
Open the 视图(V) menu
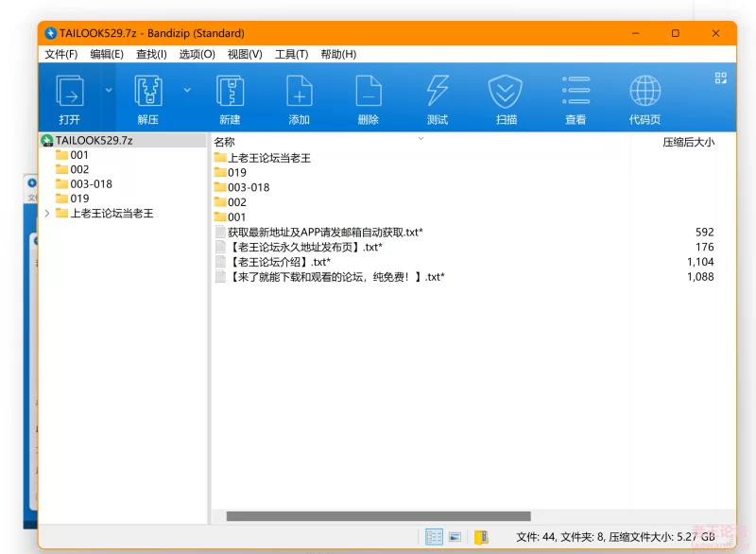[245, 54]
